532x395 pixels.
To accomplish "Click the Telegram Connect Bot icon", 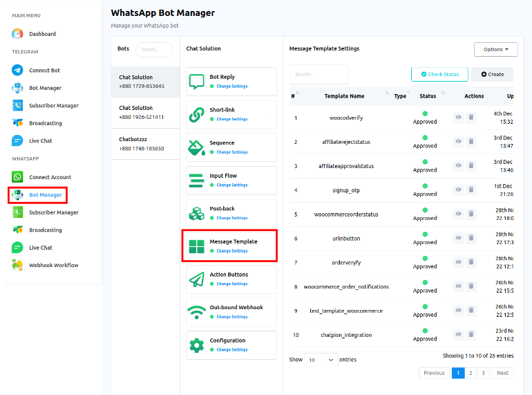I will (x=17, y=70).
